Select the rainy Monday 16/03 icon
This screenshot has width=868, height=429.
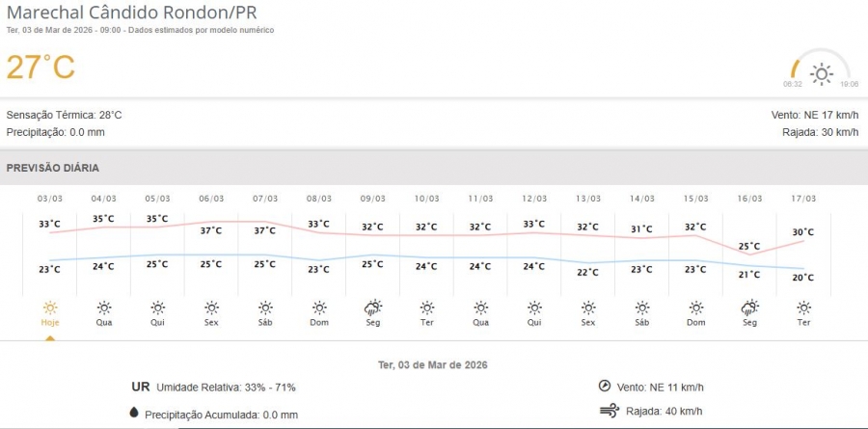point(749,308)
